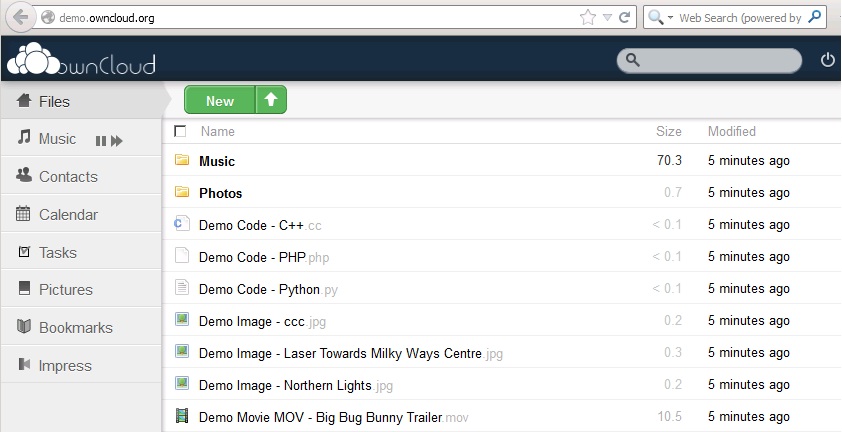Click the ownCloud logo
Image resolution: width=842 pixels, height=432 pixels.
(81, 59)
